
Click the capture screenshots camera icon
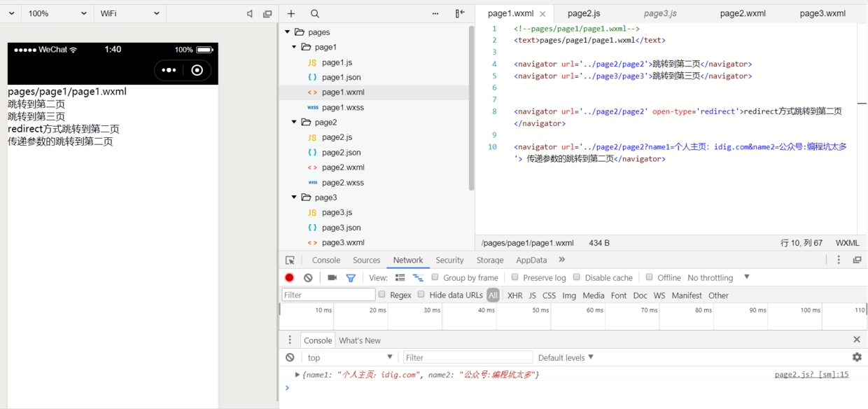[x=332, y=277]
